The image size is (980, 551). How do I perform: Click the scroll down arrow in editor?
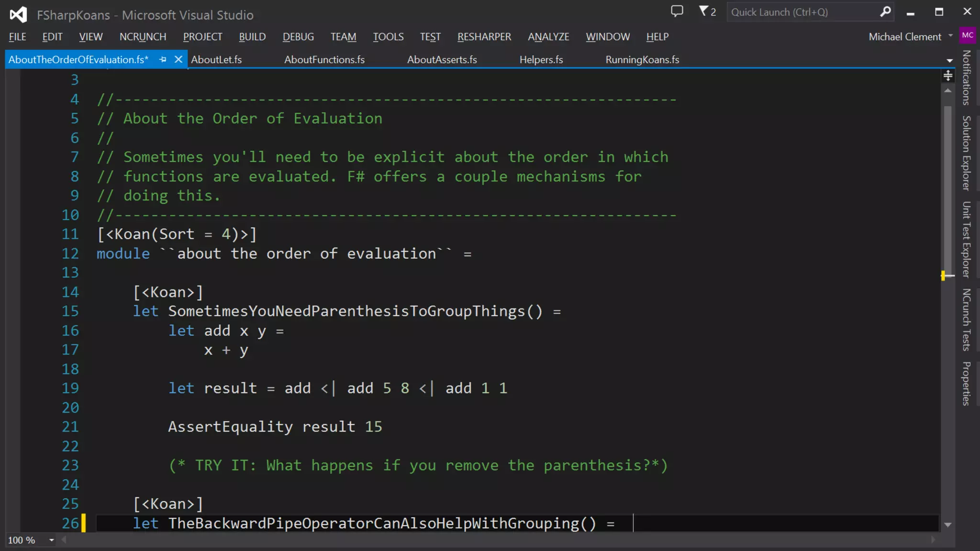point(947,525)
